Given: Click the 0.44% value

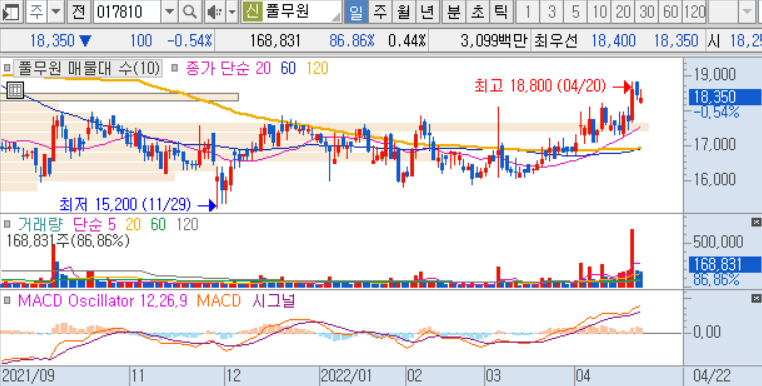Looking at the screenshot, I should (x=407, y=41).
